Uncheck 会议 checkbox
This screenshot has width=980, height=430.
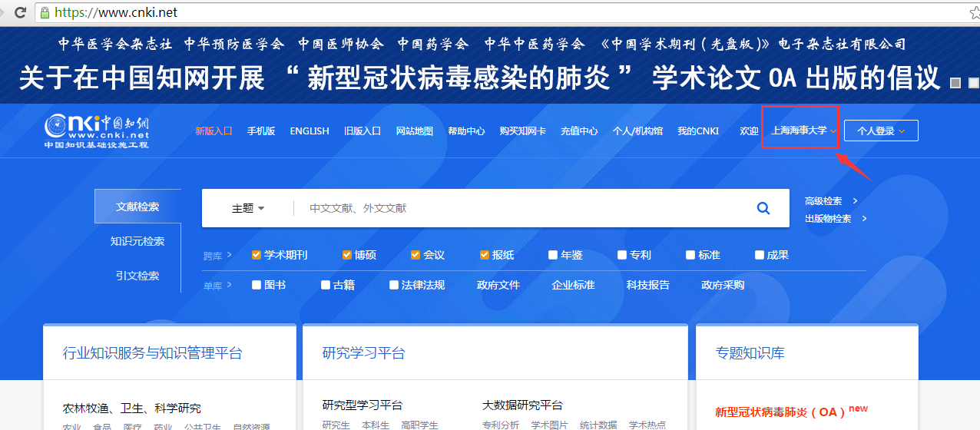[416, 255]
